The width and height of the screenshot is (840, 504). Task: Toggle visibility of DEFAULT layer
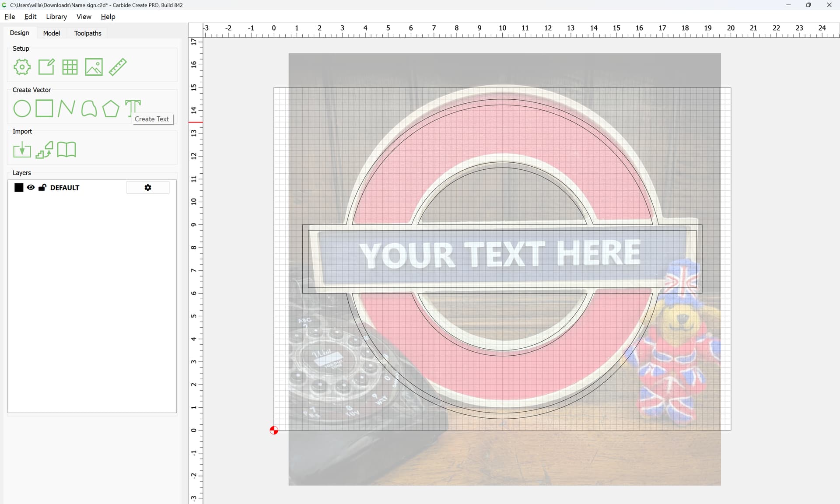31,188
